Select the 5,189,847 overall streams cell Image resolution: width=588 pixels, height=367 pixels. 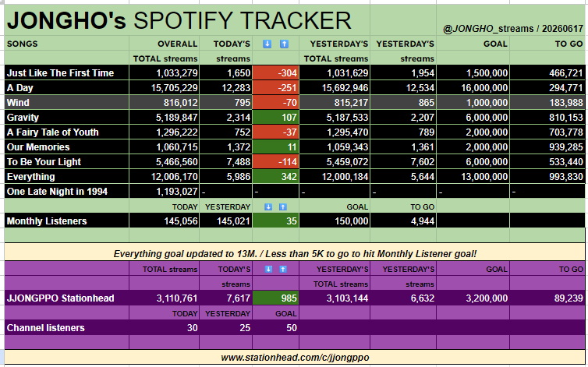click(x=165, y=118)
